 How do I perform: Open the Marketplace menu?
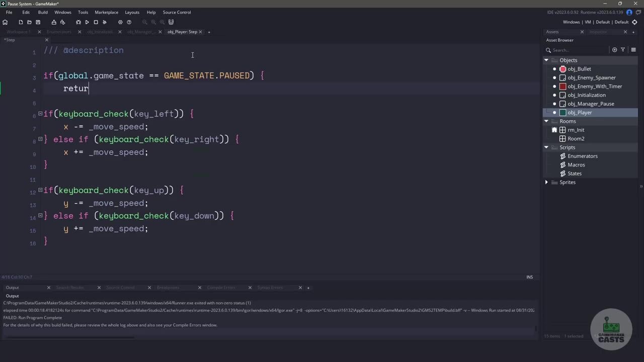pyautogui.click(x=107, y=12)
